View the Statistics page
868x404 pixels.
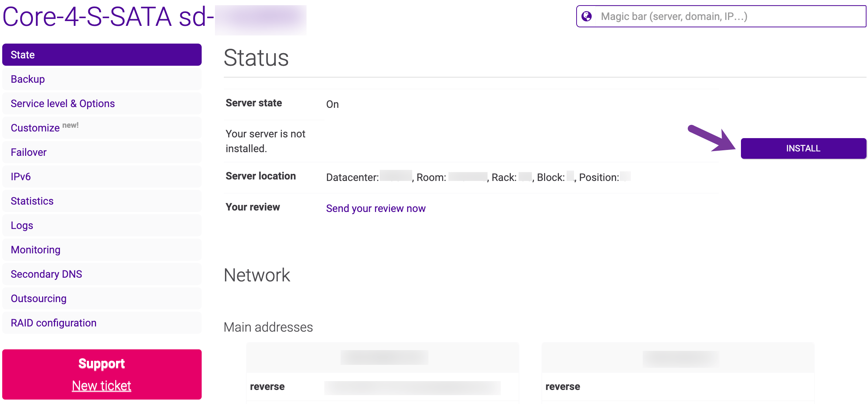(x=102, y=201)
